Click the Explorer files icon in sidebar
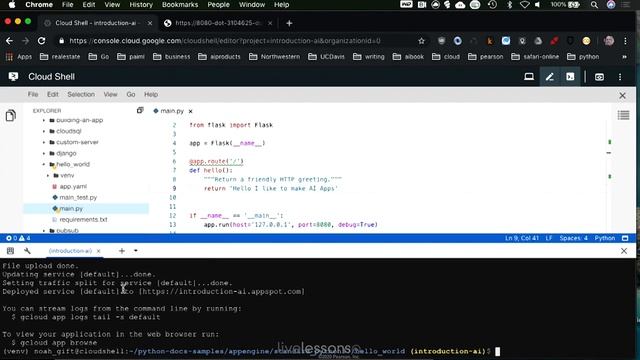This screenshot has width=640, height=360. 11,116
